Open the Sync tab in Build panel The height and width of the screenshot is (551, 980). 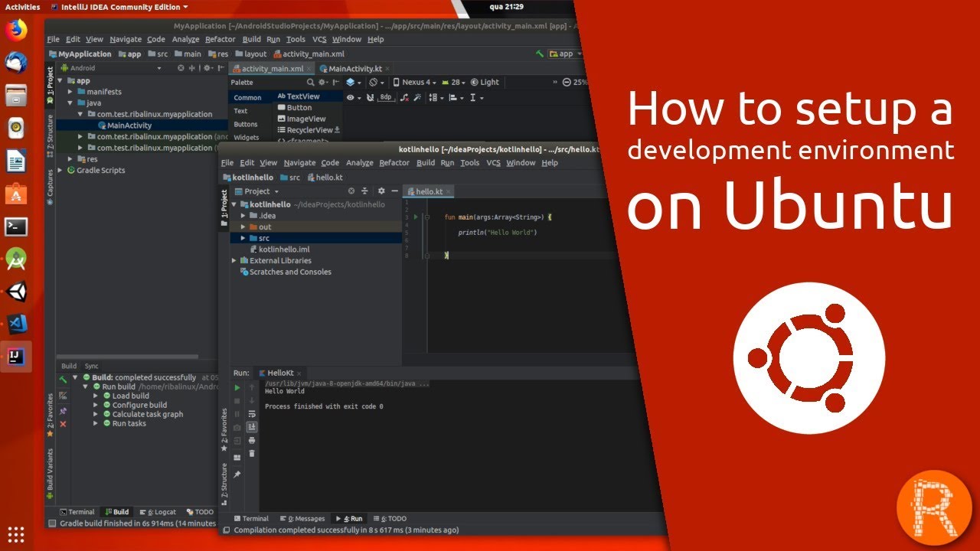[92, 367]
